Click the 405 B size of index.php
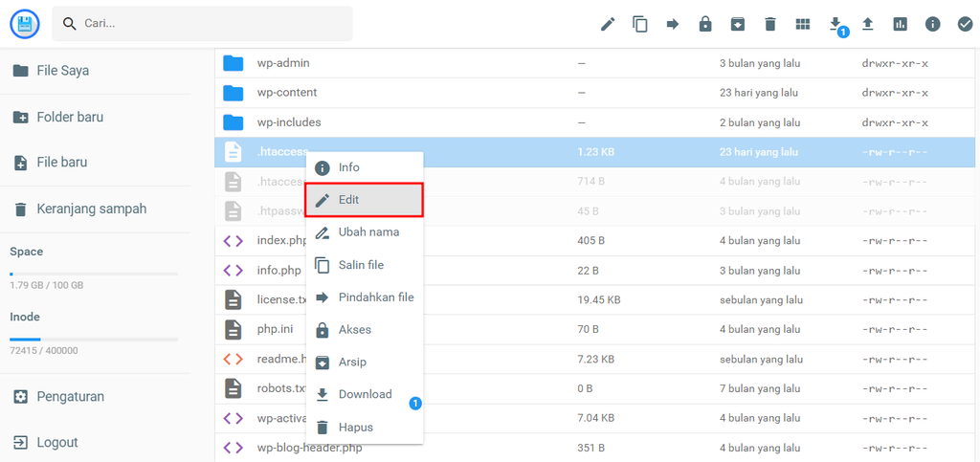Viewport: 980px width, 462px height. 590,240
